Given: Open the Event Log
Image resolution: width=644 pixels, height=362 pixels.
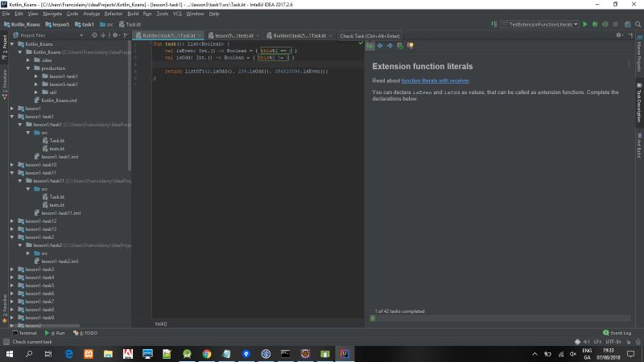Looking at the screenshot, I should 617,333.
